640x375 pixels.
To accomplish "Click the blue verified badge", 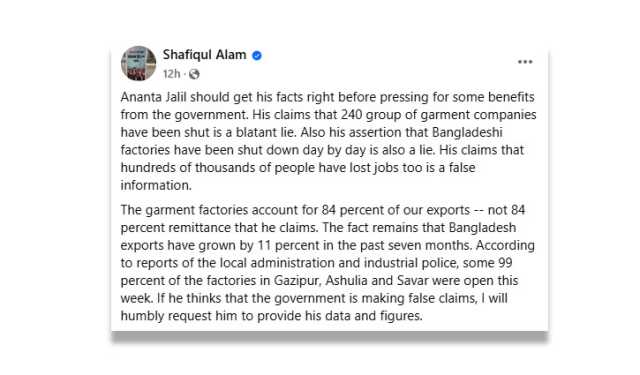I will [257, 55].
